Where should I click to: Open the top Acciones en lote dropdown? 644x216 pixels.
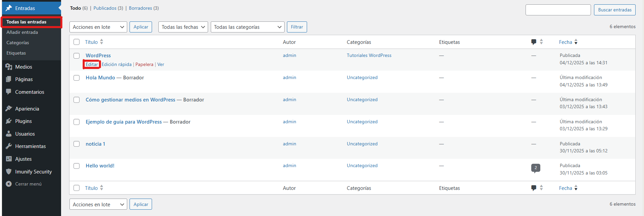[98, 27]
